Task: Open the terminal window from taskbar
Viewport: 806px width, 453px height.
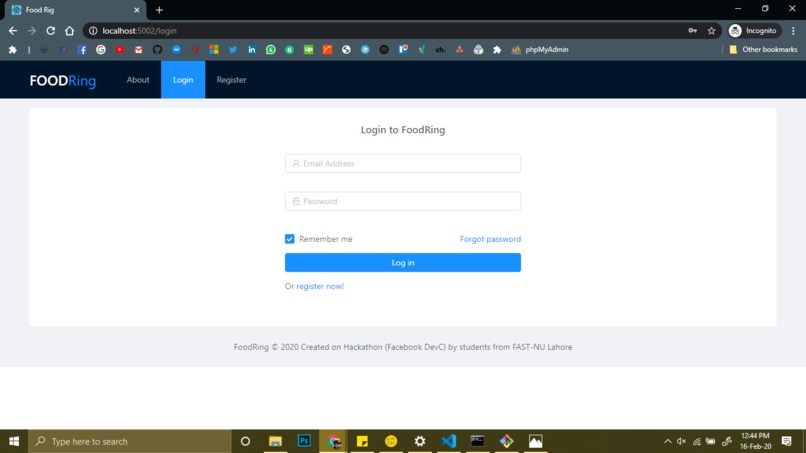Action: (x=478, y=441)
